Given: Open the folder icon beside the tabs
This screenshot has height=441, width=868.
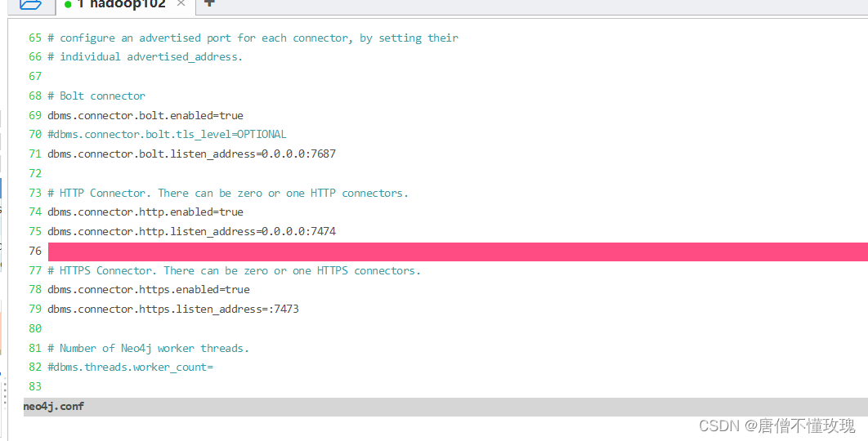Looking at the screenshot, I should tap(30, 4).
